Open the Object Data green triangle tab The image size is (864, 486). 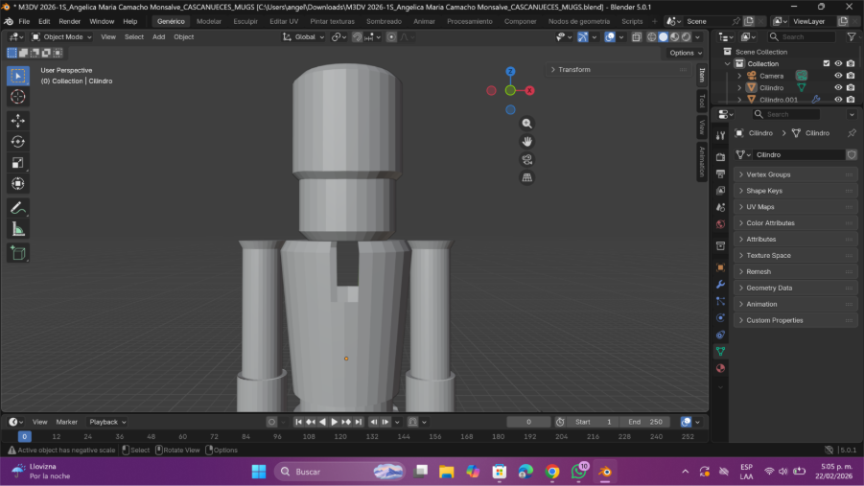tap(720, 352)
